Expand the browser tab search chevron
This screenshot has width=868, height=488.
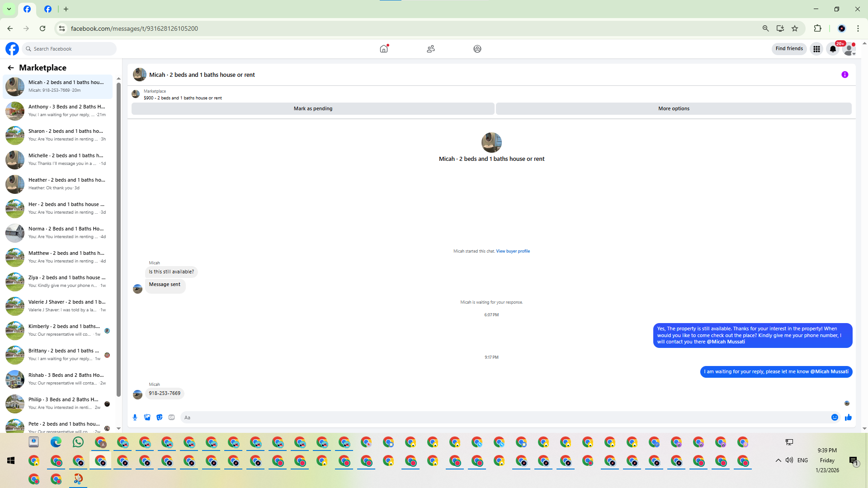[9, 9]
